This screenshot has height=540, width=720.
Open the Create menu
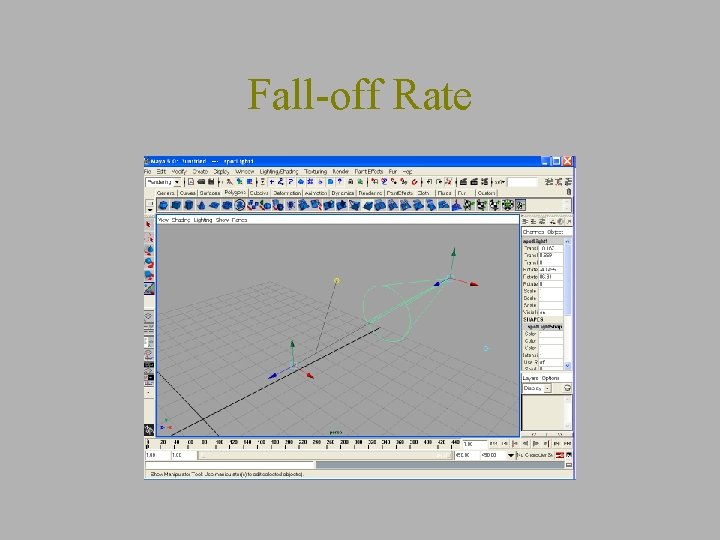[200, 171]
